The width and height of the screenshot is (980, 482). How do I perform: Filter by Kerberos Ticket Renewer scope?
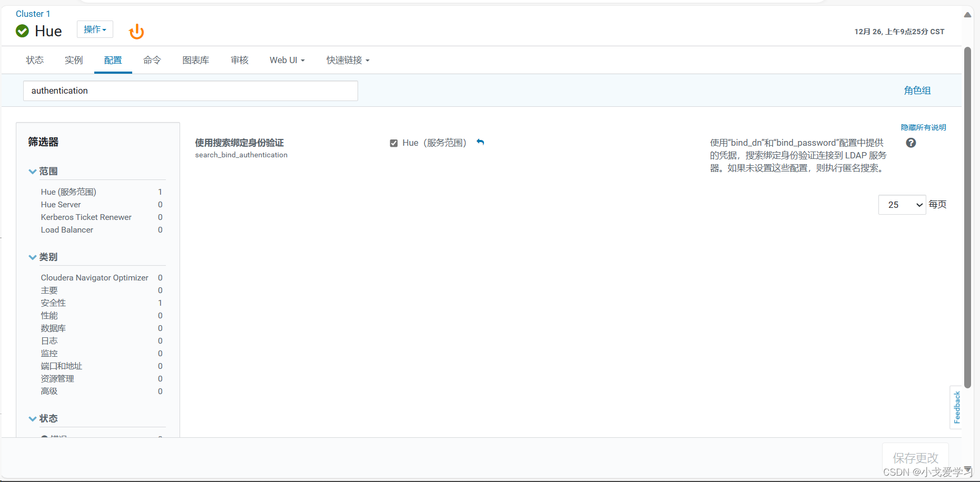[86, 217]
